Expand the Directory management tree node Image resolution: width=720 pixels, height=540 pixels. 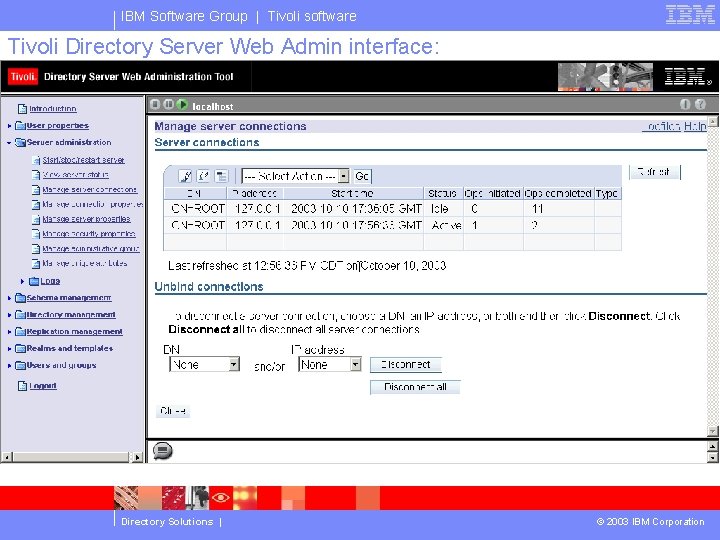click(9, 315)
